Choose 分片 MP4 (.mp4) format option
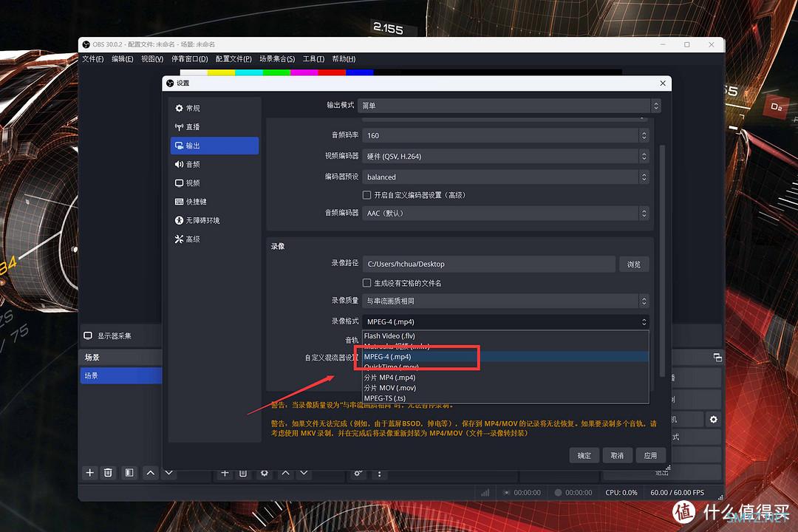This screenshot has height=532, width=798. tap(505, 378)
